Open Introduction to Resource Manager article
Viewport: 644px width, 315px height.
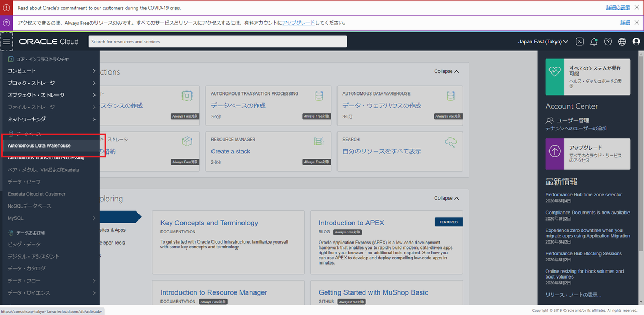point(214,292)
